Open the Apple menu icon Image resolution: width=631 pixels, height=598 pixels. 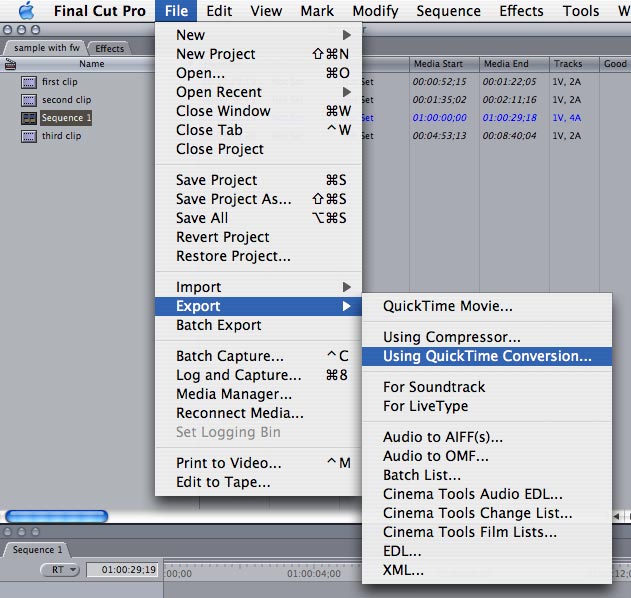click(27, 11)
